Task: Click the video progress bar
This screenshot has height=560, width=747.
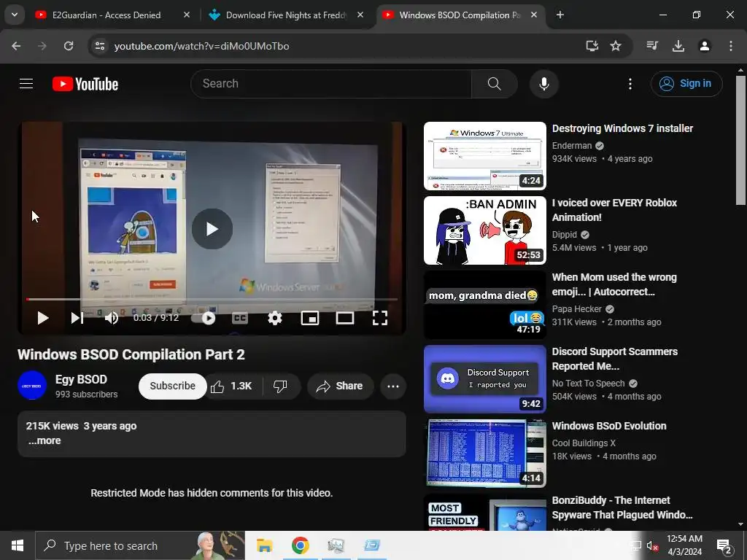Action: point(212,299)
